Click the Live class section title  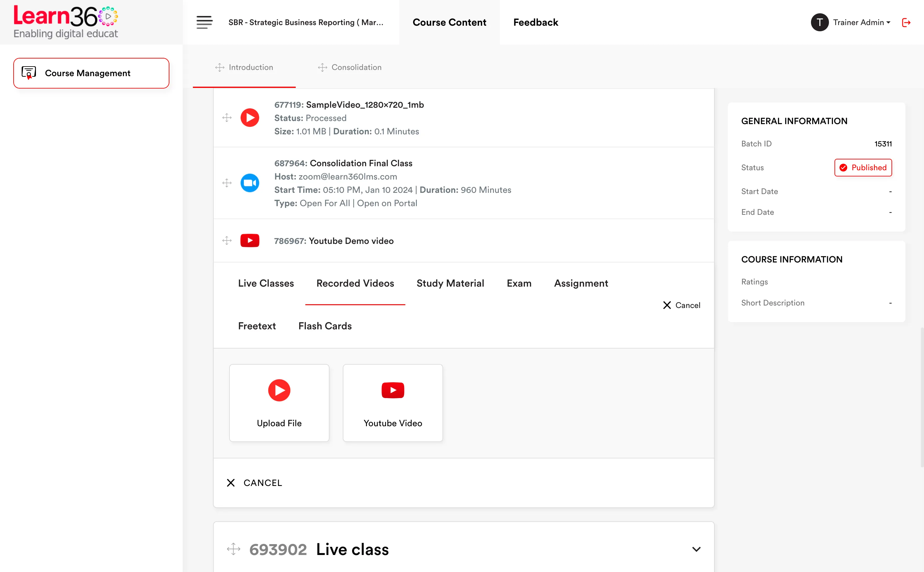(352, 549)
